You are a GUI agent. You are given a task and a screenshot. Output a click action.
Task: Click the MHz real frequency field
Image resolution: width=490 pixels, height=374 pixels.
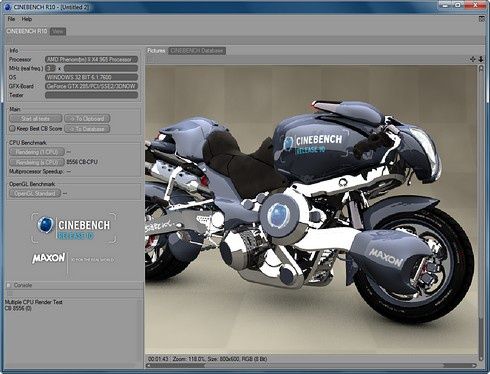tap(101, 68)
